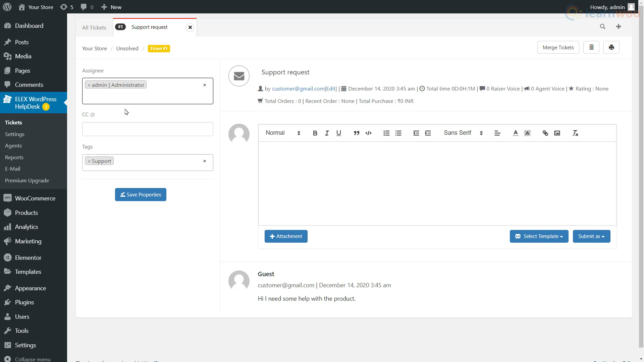Add new ticket plus icon
This screenshot has width=644, height=362.
(x=619, y=26)
